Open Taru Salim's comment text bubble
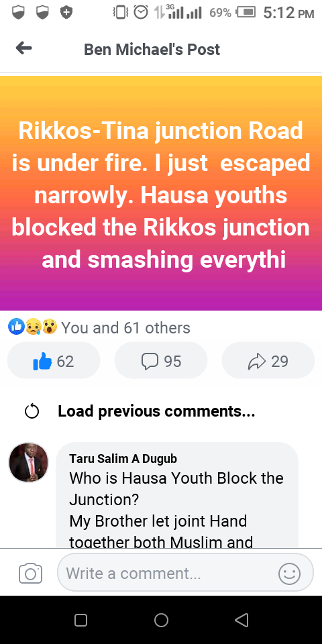The width and height of the screenshot is (322, 644). point(177,495)
